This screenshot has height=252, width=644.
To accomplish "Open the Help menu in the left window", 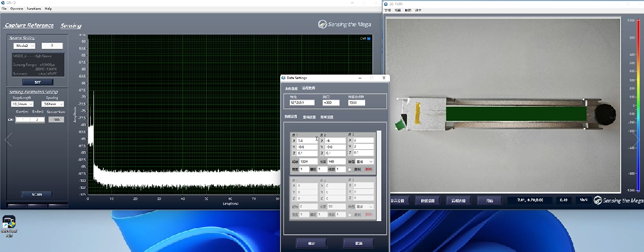I will (x=48, y=8).
